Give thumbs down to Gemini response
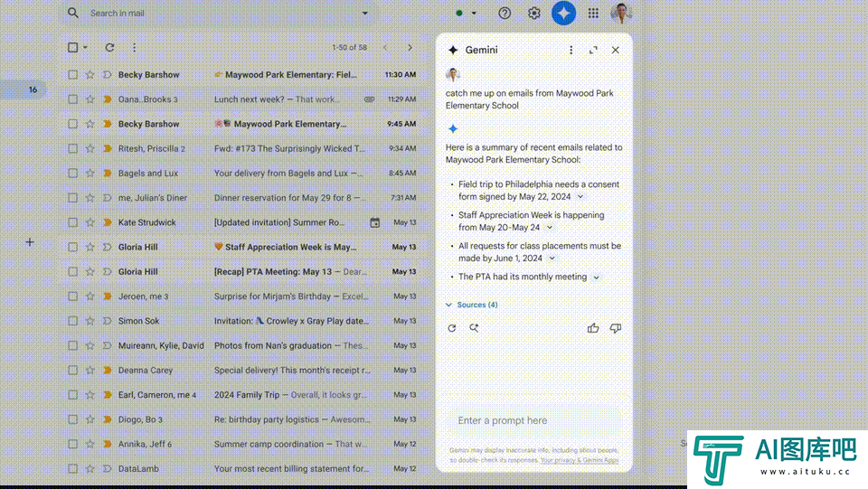 pos(616,328)
